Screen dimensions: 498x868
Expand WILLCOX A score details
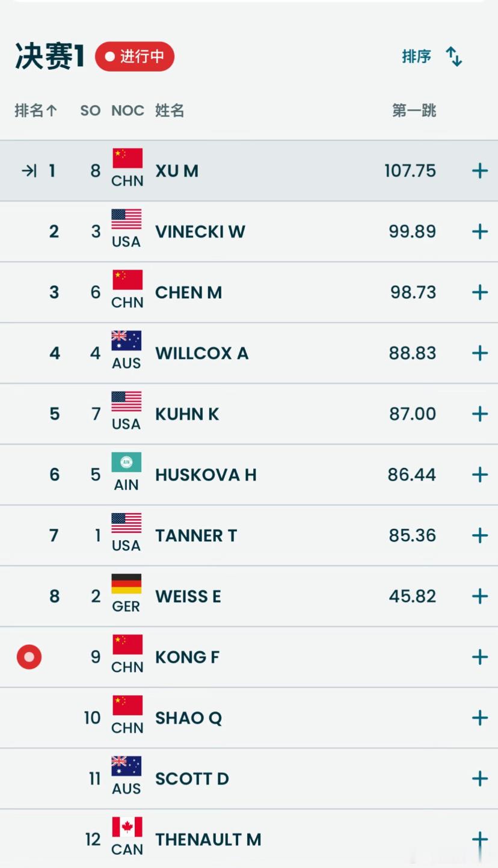coord(479,353)
